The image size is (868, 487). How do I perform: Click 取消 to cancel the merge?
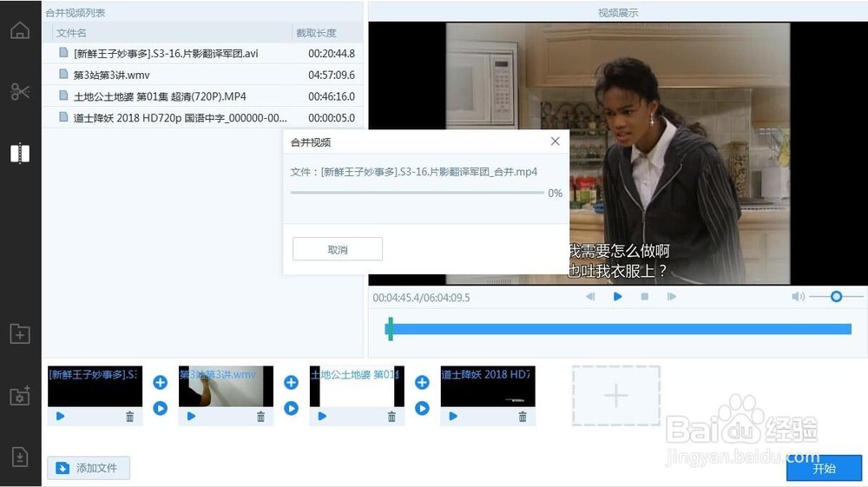coord(337,249)
